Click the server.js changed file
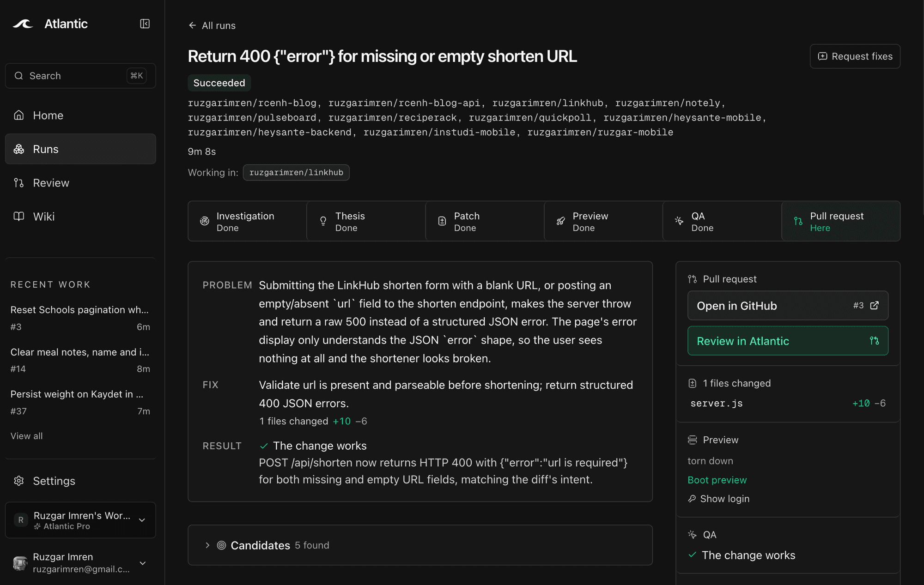 [x=788, y=403]
